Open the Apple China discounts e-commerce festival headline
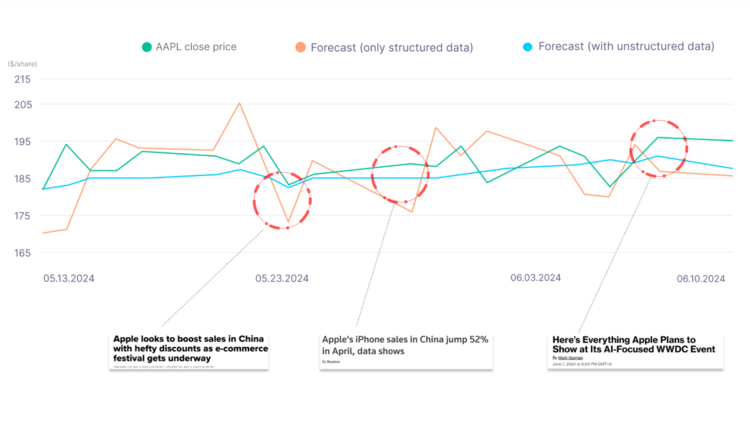Image resolution: width=750 pixels, height=429 pixels. click(189, 346)
